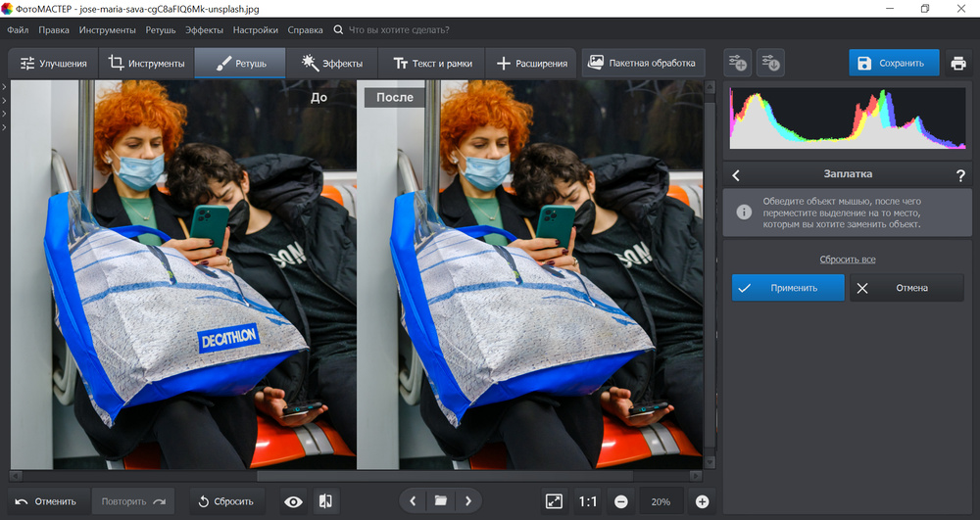Click the Применить button
980x520 pixels.
pos(788,288)
